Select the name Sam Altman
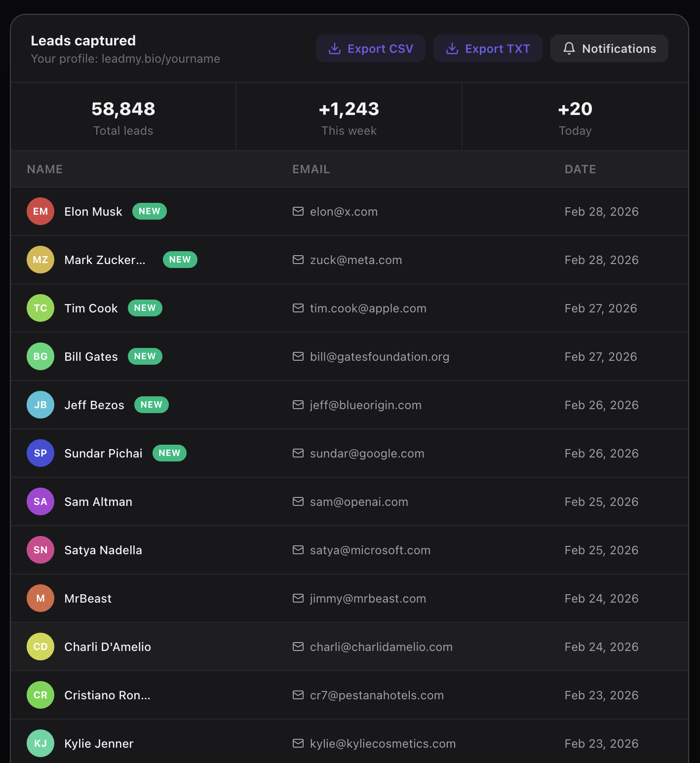 pos(98,502)
